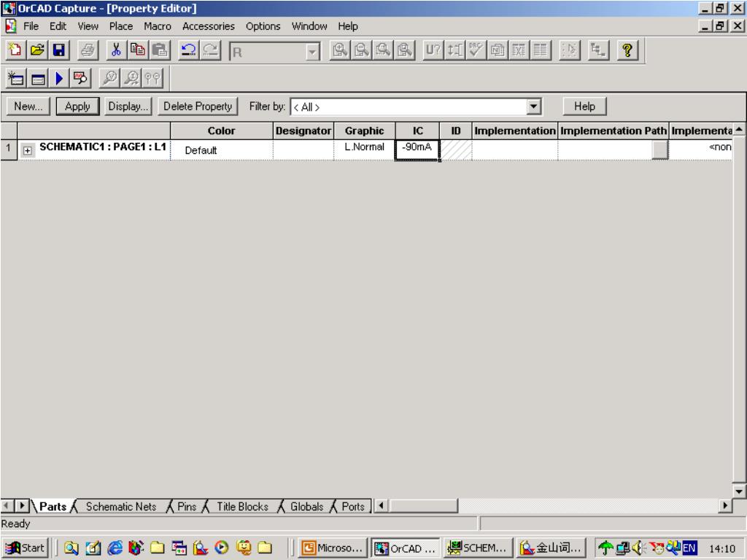
Task: Open the Accessories menu
Action: (209, 26)
